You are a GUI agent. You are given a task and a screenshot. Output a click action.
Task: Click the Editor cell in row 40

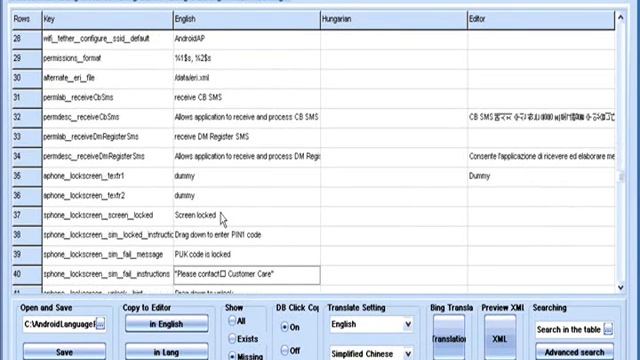pyautogui.click(x=541, y=274)
